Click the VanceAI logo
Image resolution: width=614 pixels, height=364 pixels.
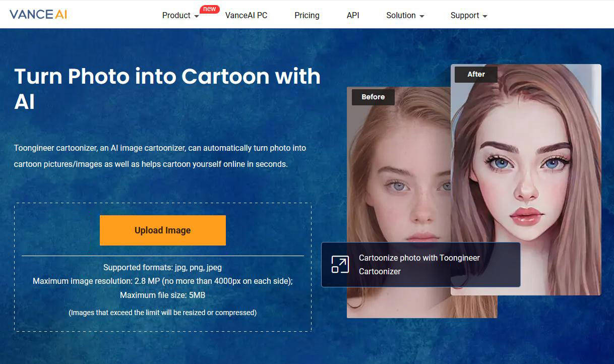click(x=38, y=14)
